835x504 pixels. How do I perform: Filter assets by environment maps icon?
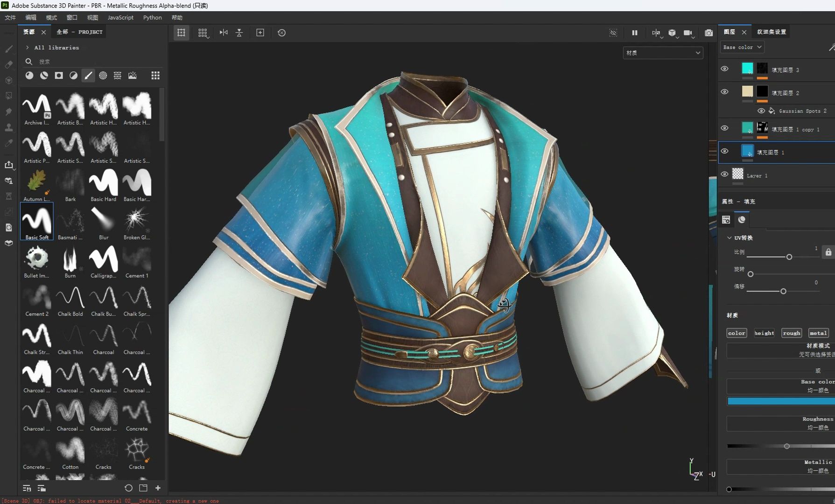pyautogui.click(x=133, y=75)
